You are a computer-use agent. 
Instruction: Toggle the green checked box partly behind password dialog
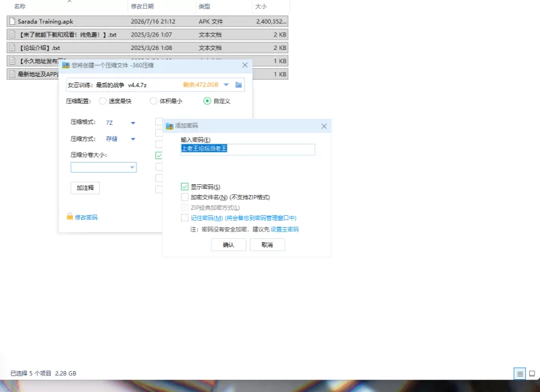coord(159,156)
